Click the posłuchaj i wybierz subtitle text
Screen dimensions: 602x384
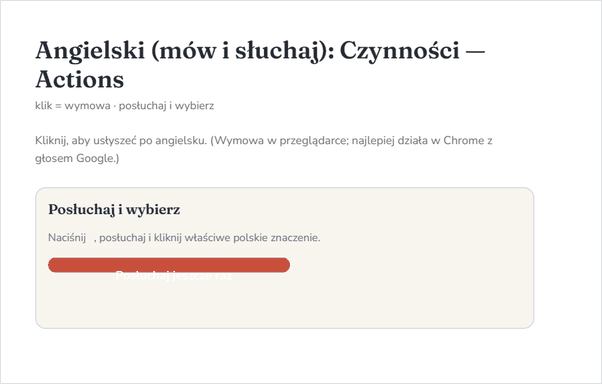(166, 106)
